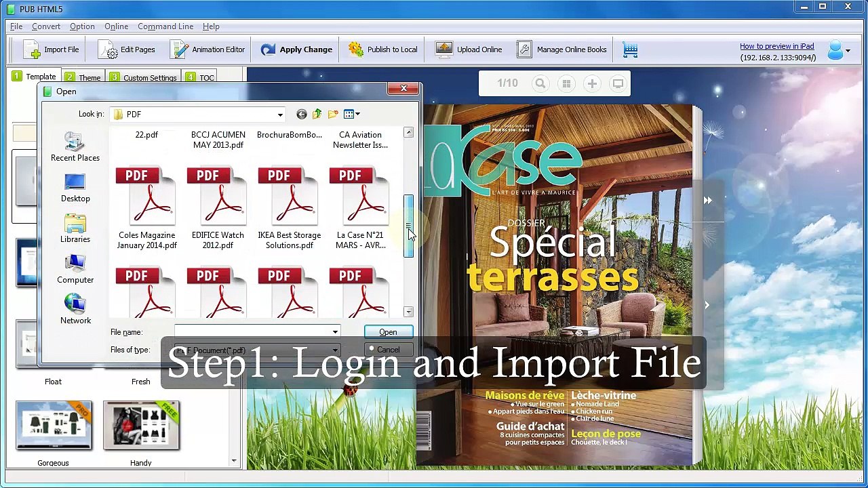Open Manage Online Books
This screenshot has width=868, height=488.
(x=561, y=49)
